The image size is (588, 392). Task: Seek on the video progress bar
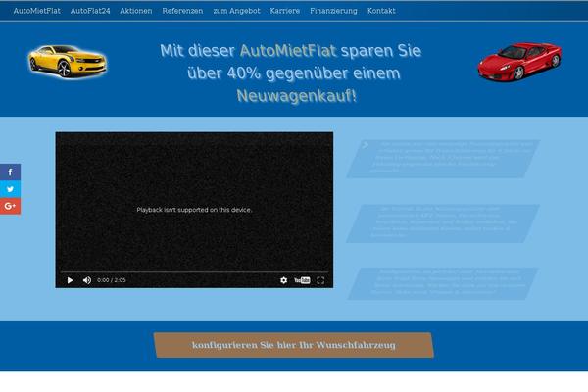(x=194, y=271)
